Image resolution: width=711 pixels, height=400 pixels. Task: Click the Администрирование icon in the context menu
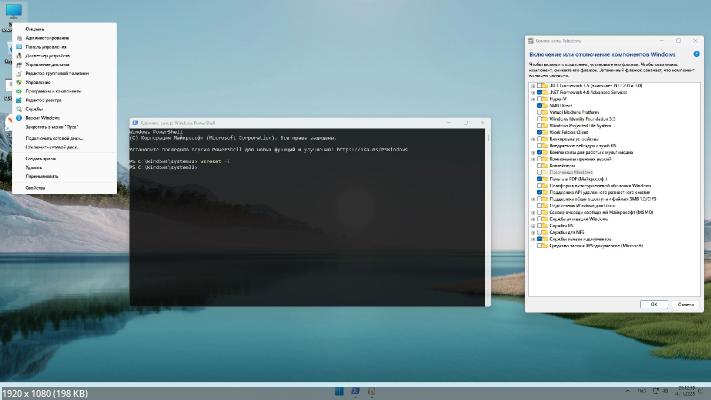tap(18, 37)
